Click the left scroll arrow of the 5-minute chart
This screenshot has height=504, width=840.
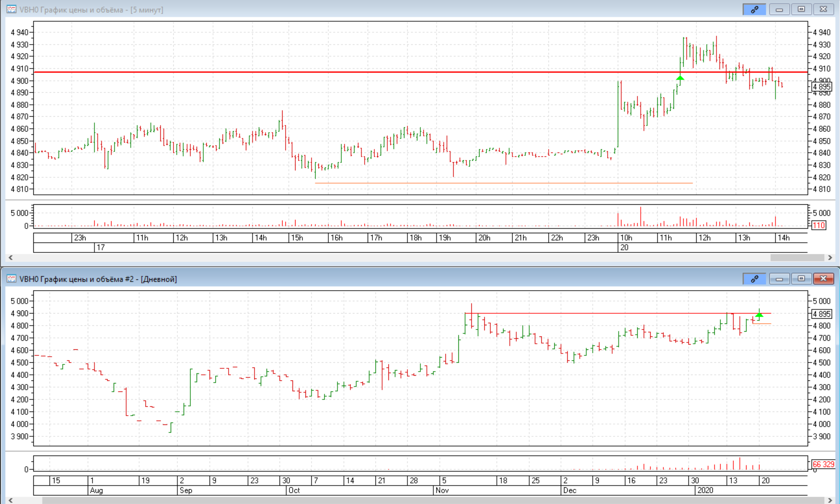pos(11,257)
